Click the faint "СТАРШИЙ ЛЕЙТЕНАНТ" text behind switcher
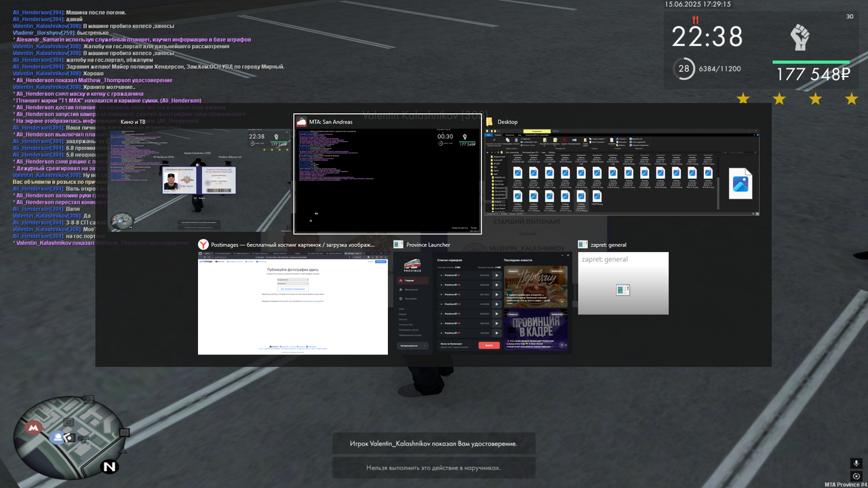868x488 pixels. 527,222
